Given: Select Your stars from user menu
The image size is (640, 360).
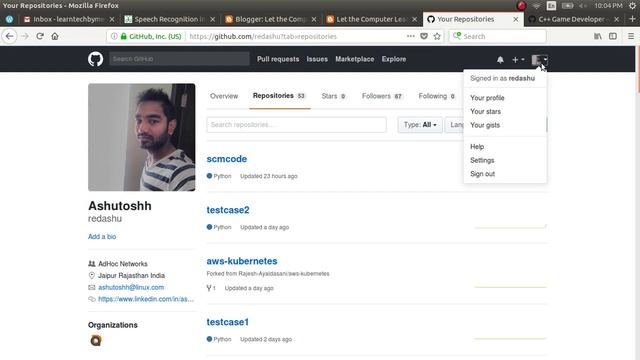Looking at the screenshot, I should (x=485, y=111).
